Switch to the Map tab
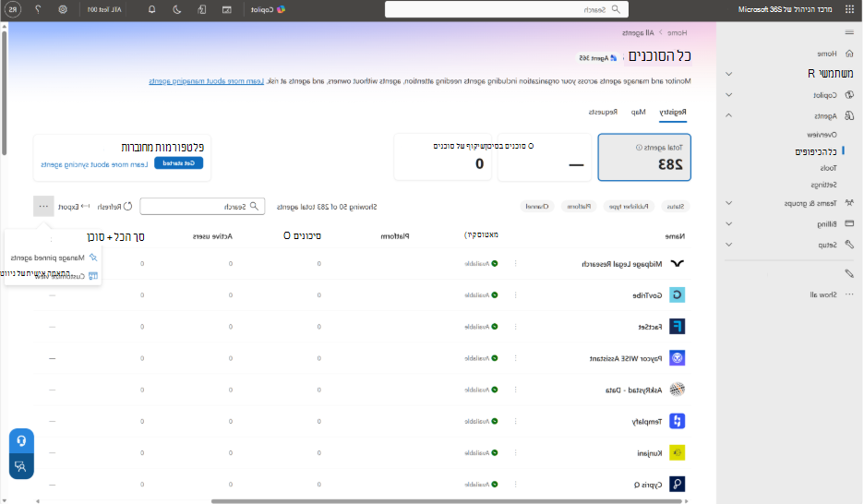The height and width of the screenshot is (504, 864). pyautogui.click(x=638, y=112)
